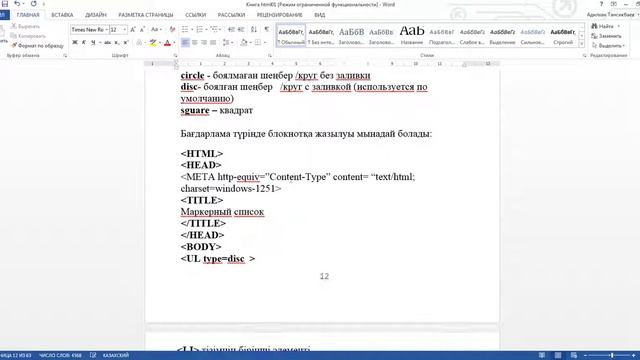The image size is (640, 360).
Task: Switch to read mode view in the status bar
Action: [542, 356]
